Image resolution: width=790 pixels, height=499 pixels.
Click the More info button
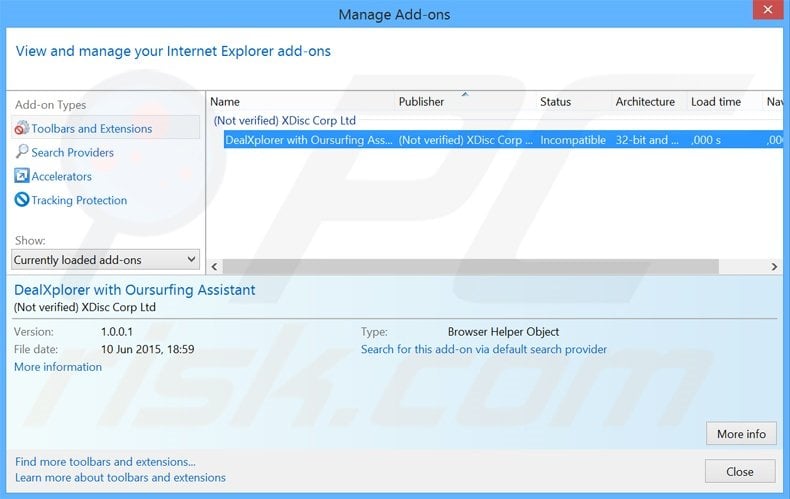click(x=741, y=433)
